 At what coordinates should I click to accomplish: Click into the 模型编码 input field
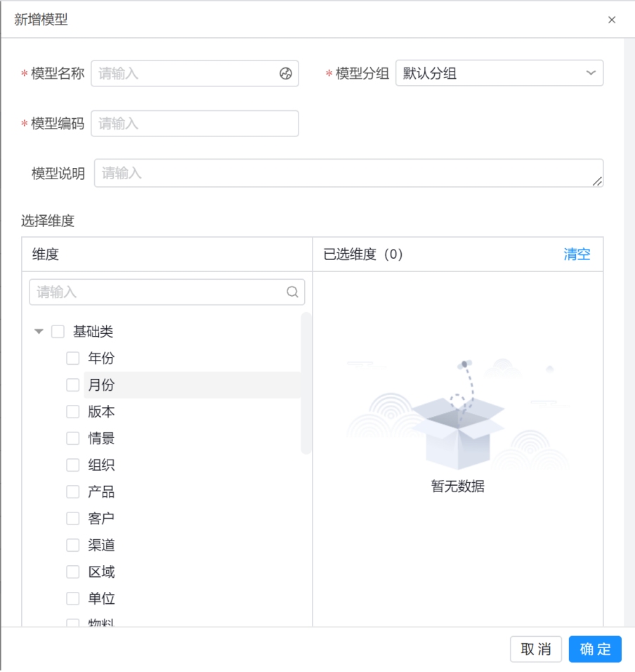(195, 124)
